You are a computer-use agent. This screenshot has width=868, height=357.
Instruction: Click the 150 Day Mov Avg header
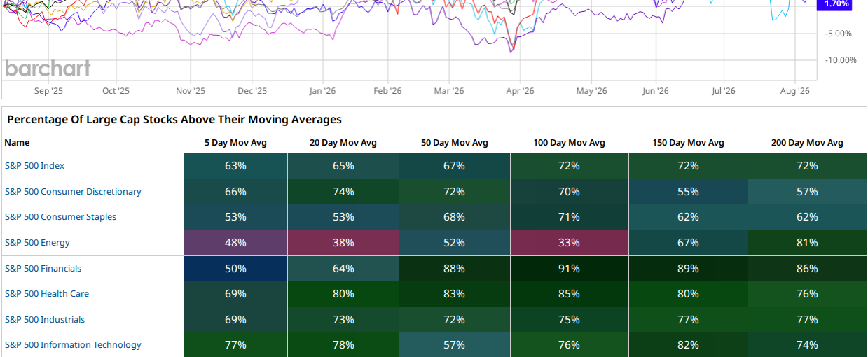pos(688,142)
